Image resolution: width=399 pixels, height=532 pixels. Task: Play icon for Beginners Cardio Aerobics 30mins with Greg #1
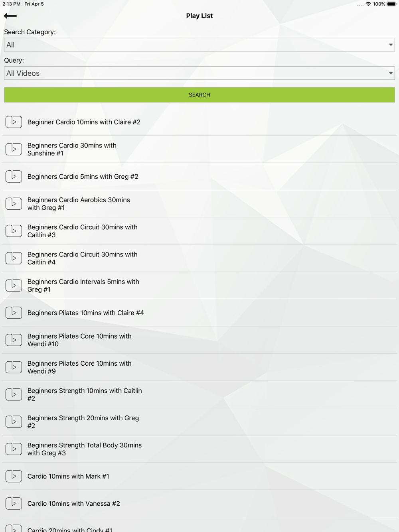(x=14, y=204)
